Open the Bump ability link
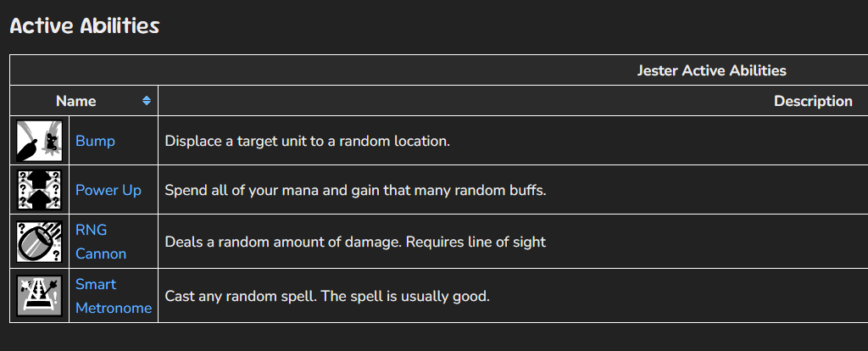The height and width of the screenshot is (351, 868). [95, 141]
